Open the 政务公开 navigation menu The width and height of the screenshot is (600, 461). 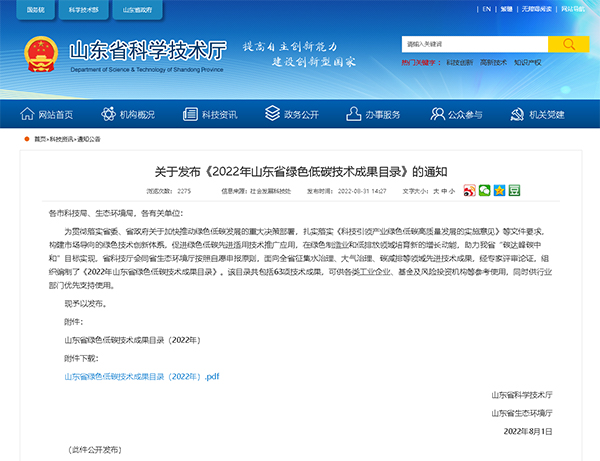(x=292, y=113)
